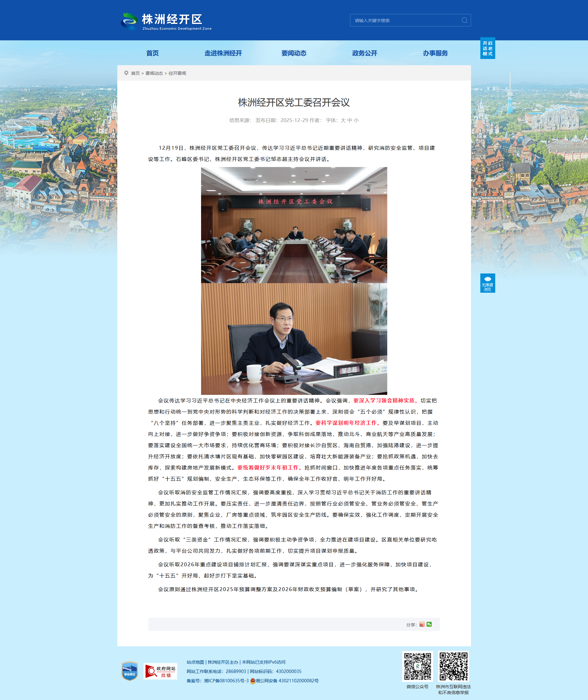Click the 微信公众号 QR code
Screen dimensions: 588x700
(417, 666)
